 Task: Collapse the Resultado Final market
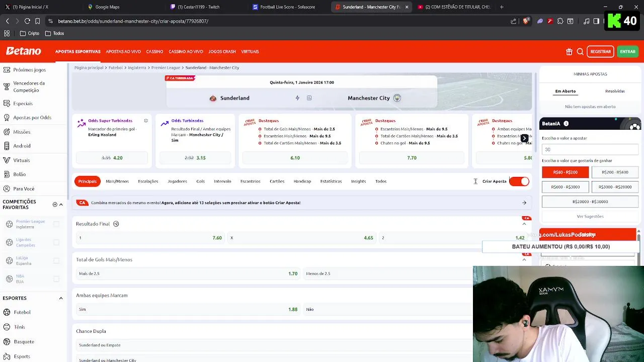[x=524, y=224]
